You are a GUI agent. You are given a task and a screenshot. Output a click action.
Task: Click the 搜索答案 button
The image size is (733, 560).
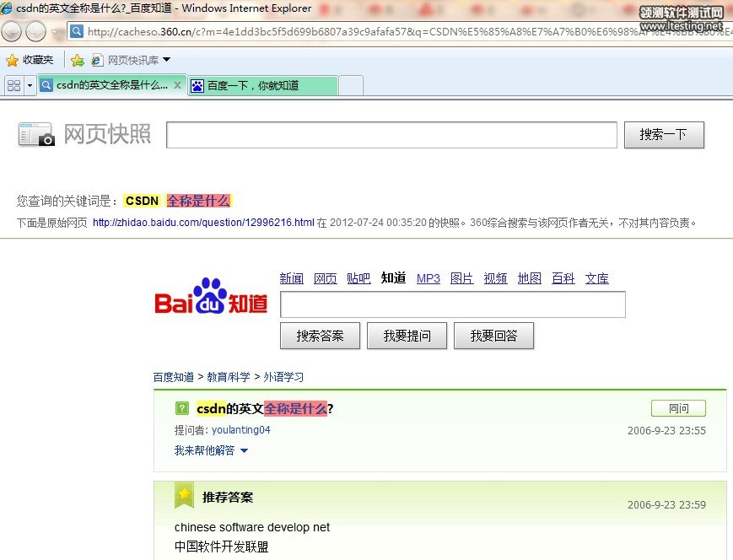pos(320,336)
